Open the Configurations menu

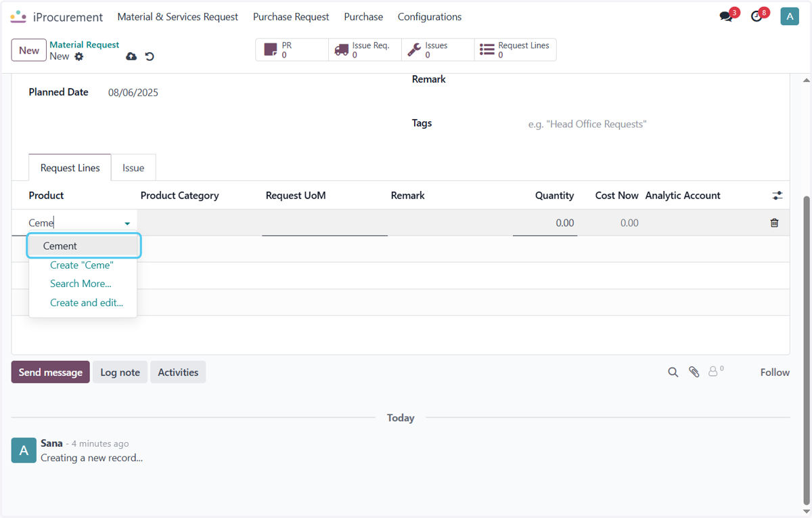430,16
